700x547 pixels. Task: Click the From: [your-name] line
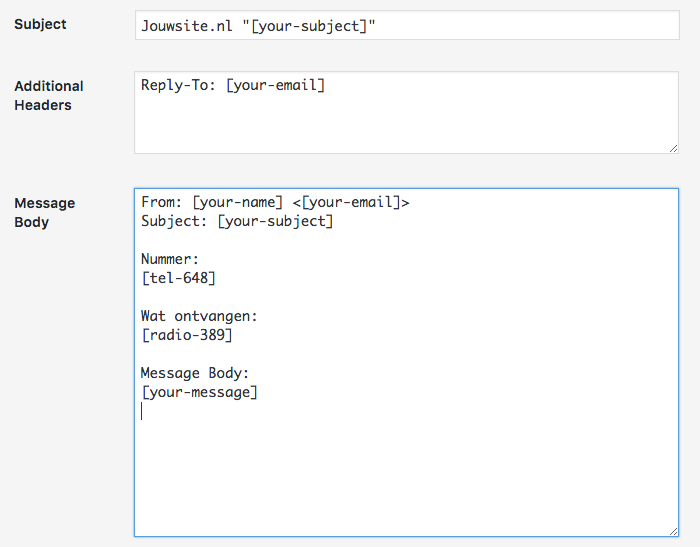coord(275,202)
